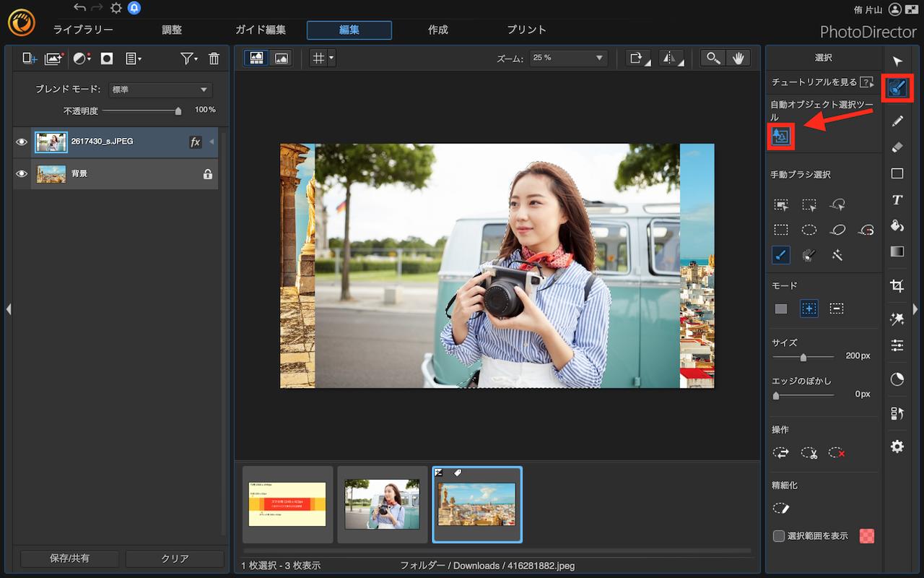The height and width of the screenshot is (578, 924).
Task: Switch to the 調整 tab
Action: click(172, 30)
